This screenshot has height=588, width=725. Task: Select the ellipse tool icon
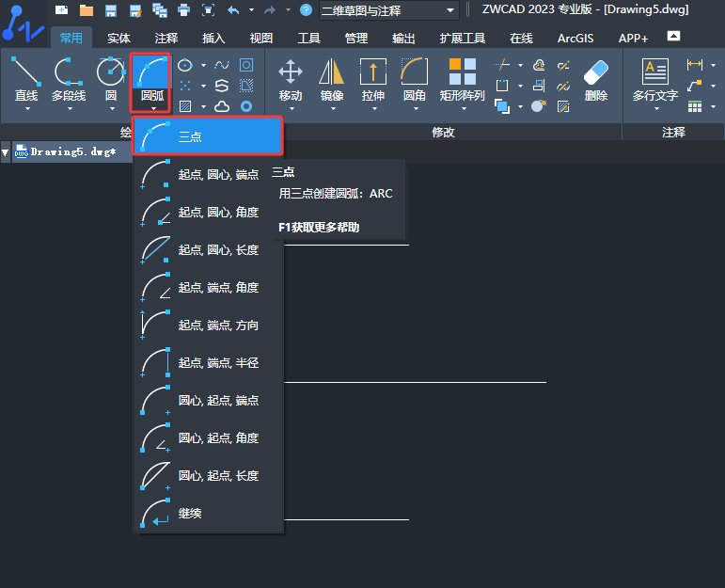(x=185, y=65)
